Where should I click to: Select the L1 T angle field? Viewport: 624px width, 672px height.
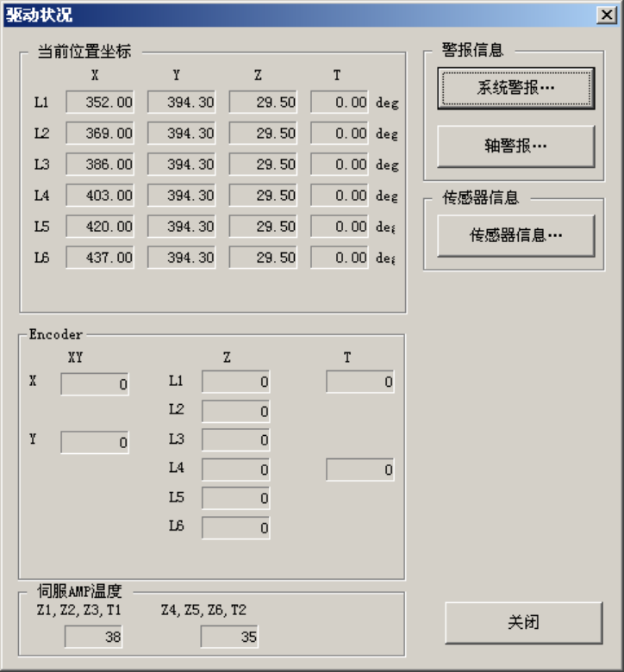point(340,102)
